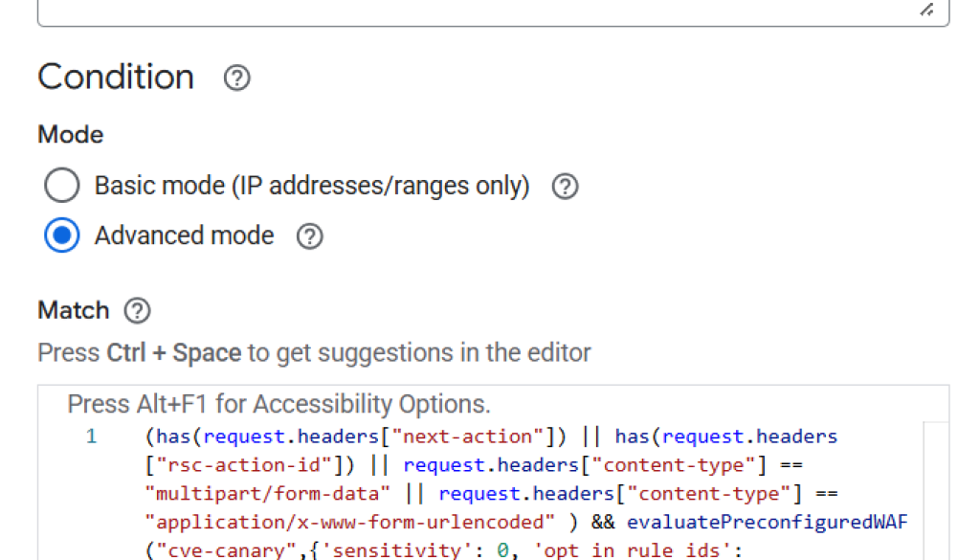980x560 pixels.
Task: Click inside the match expression code editor
Action: tap(479, 479)
